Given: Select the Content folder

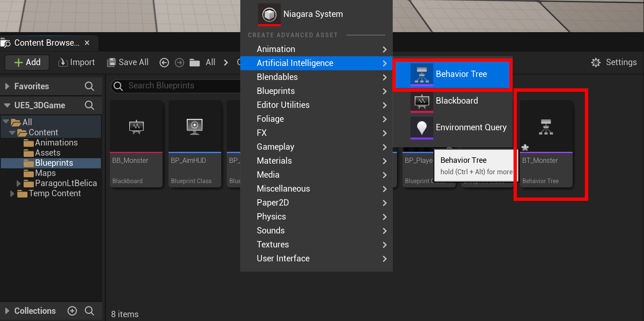Looking at the screenshot, I should [43, 132].
